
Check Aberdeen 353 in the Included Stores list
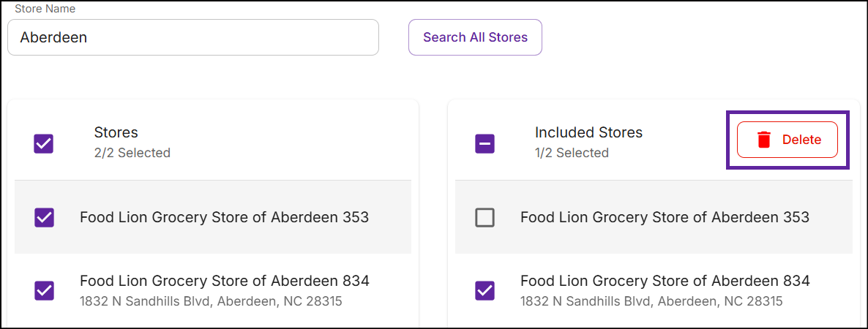484,217
